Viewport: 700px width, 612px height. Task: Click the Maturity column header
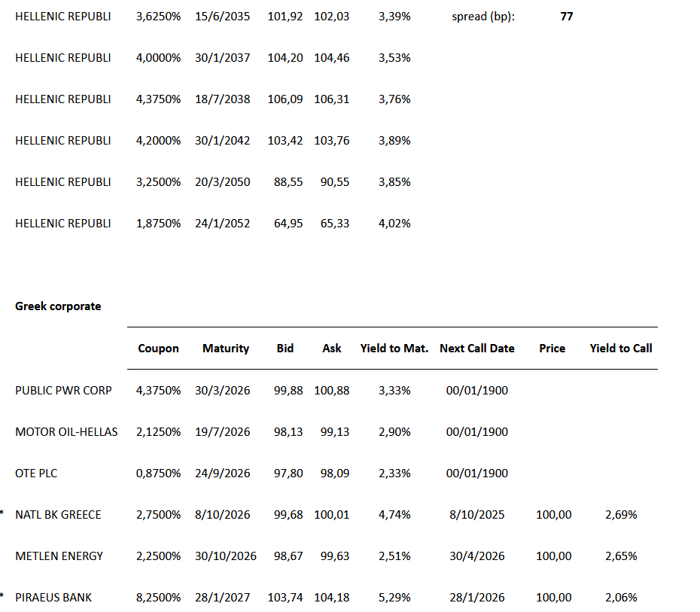226,349
